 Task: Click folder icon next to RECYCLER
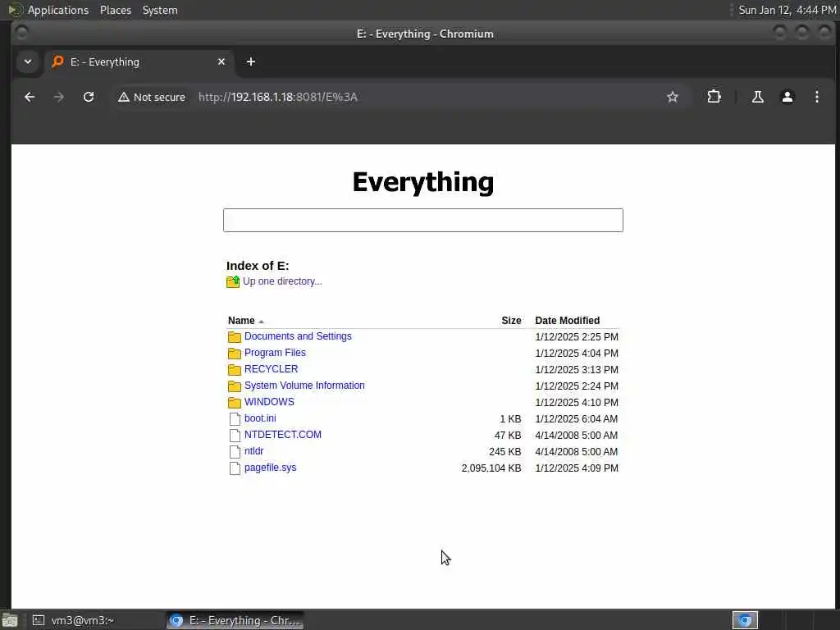[234, 370]
